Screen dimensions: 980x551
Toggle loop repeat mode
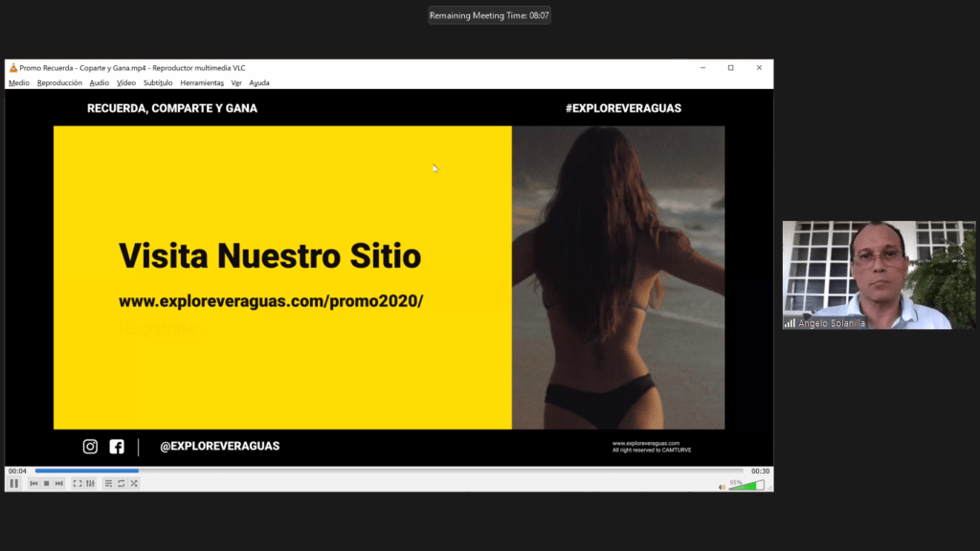(x=122, y=483)
